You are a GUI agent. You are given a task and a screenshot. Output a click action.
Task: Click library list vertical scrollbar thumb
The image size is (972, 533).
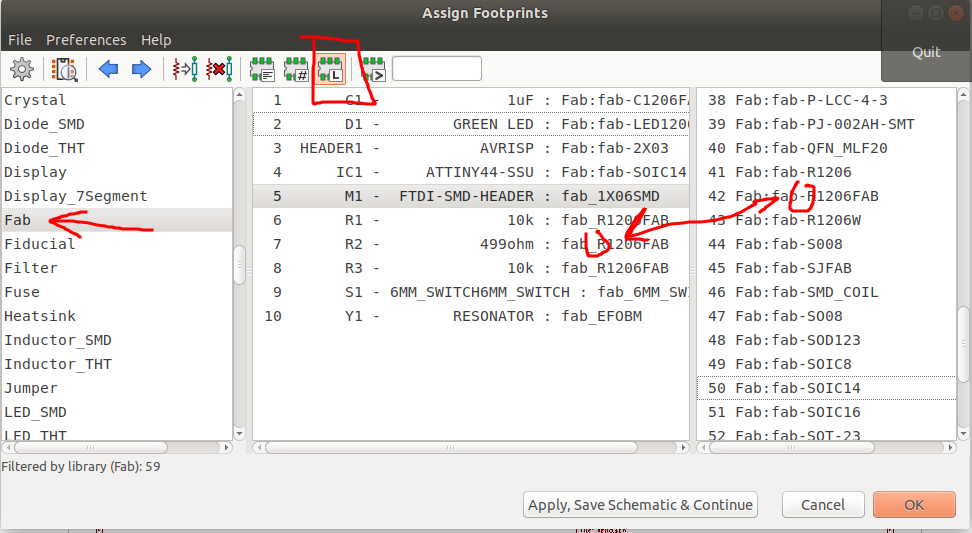tap(239, 265)
